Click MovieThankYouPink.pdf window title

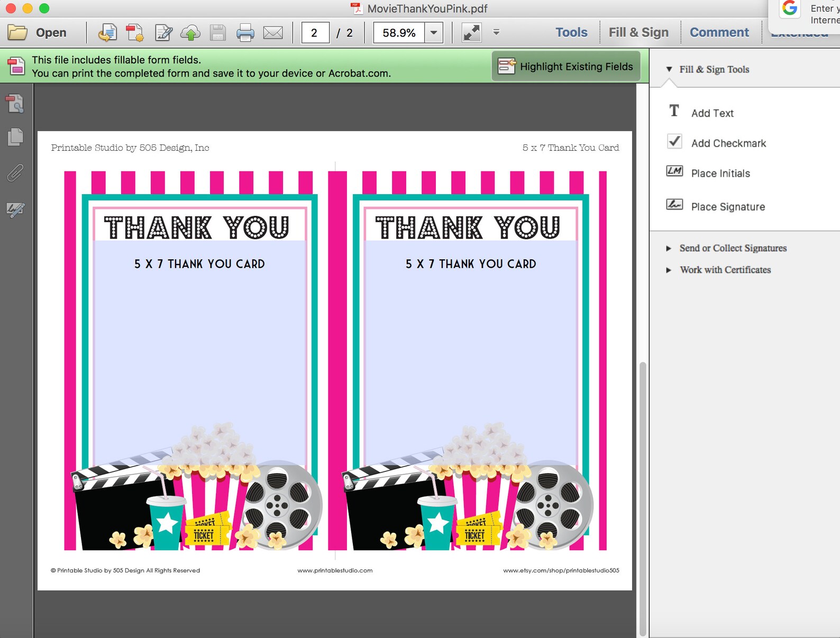427,8
